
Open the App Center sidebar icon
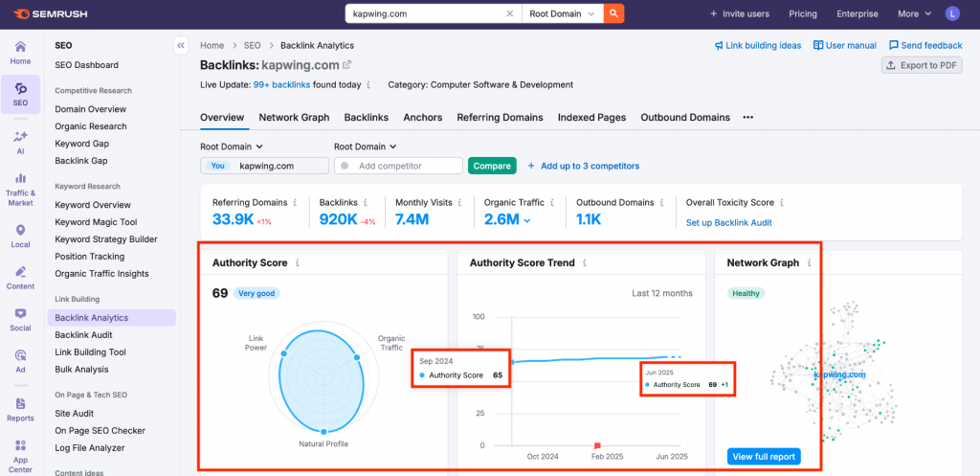(21, 455)
